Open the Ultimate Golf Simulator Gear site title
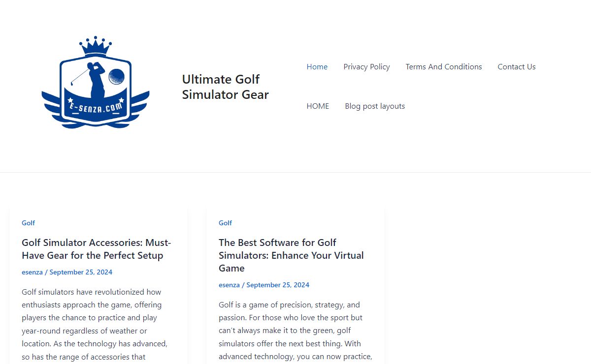The height and width of the screenshot is (364, 591). click(x=226, y=87)
